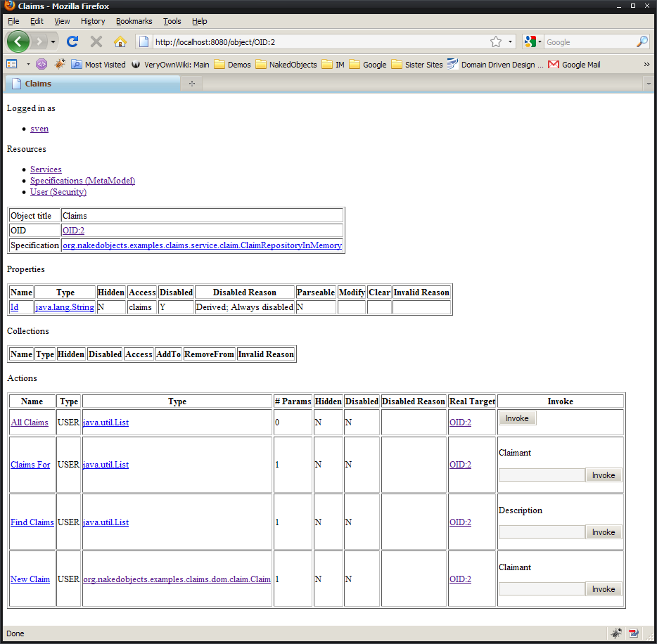The height and width of the screenshot is (644, 657).
Task: Open the Help menu
Action: coord(200,21)
